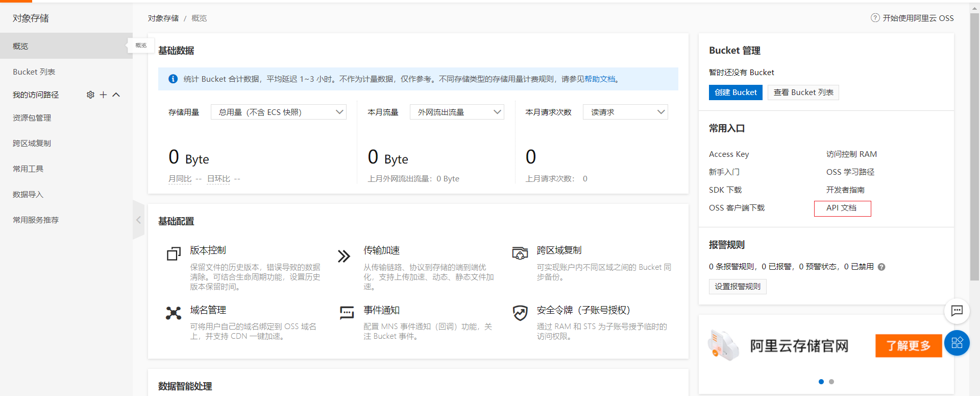The width and height of the screenshot is (980, 396).
Task: Collapse the left sidebar arrow
Action: (x=138, y=220)
